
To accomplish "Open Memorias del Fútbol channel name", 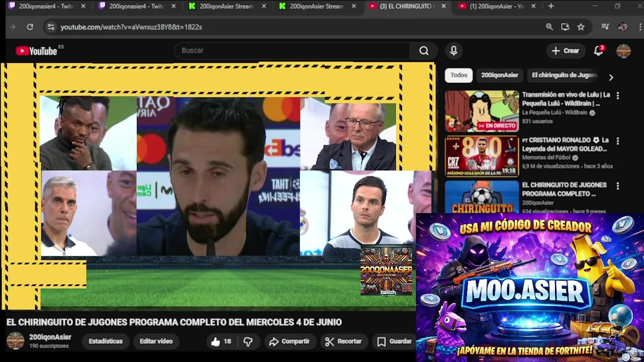I will tap(546, 158).
